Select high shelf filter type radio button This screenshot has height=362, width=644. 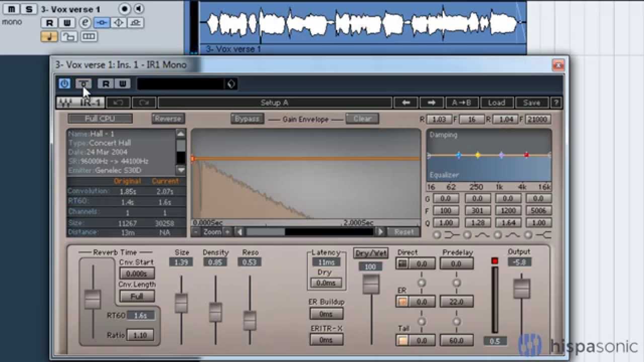[x=528, y=235]
